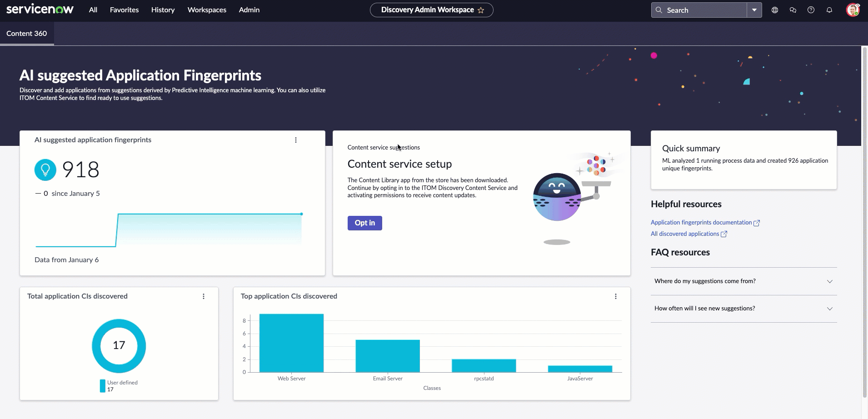Click the global Search input field
This screenshot has height=419, width=868.
click(699, 10)
